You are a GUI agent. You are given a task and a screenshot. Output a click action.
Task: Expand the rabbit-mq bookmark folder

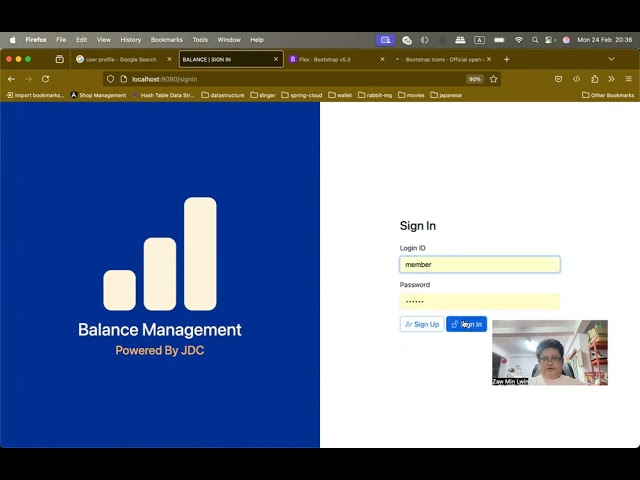[x=375, y=95]
